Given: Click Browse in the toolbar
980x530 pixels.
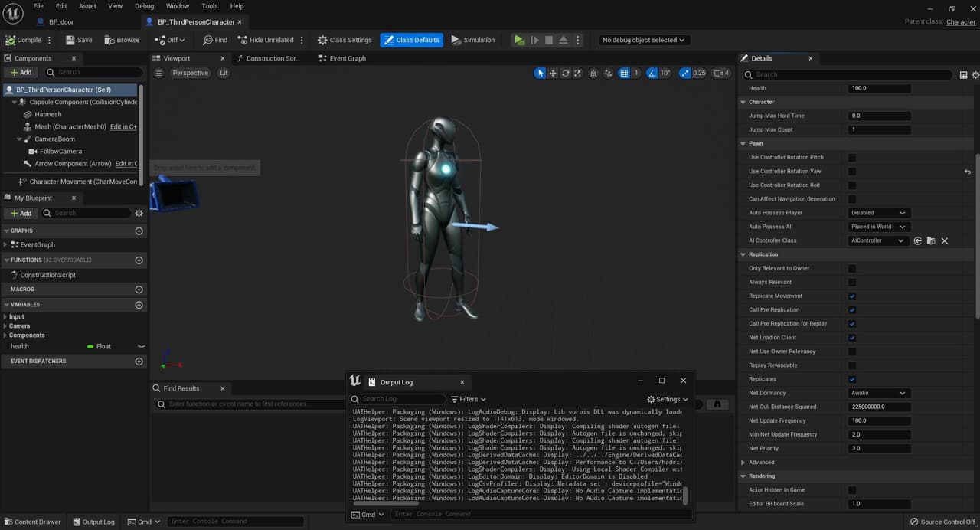Looking at the screenshot, I should (122, 40).
